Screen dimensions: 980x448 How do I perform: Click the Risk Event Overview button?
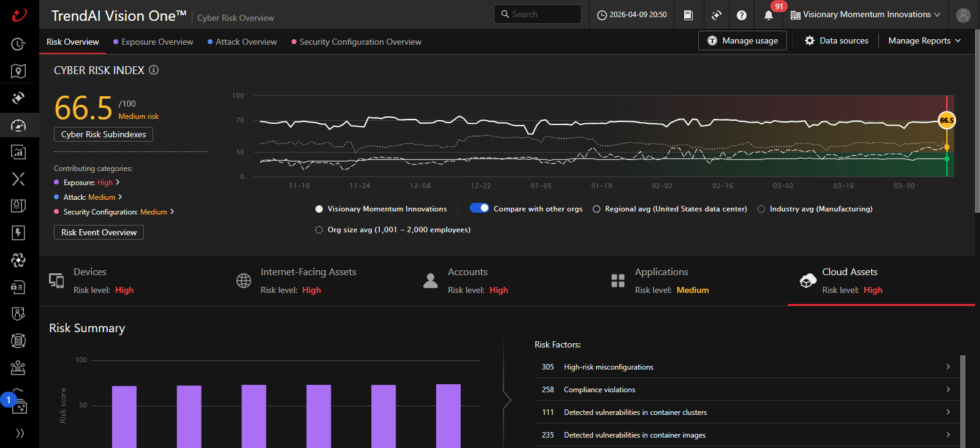coord(99,232)
